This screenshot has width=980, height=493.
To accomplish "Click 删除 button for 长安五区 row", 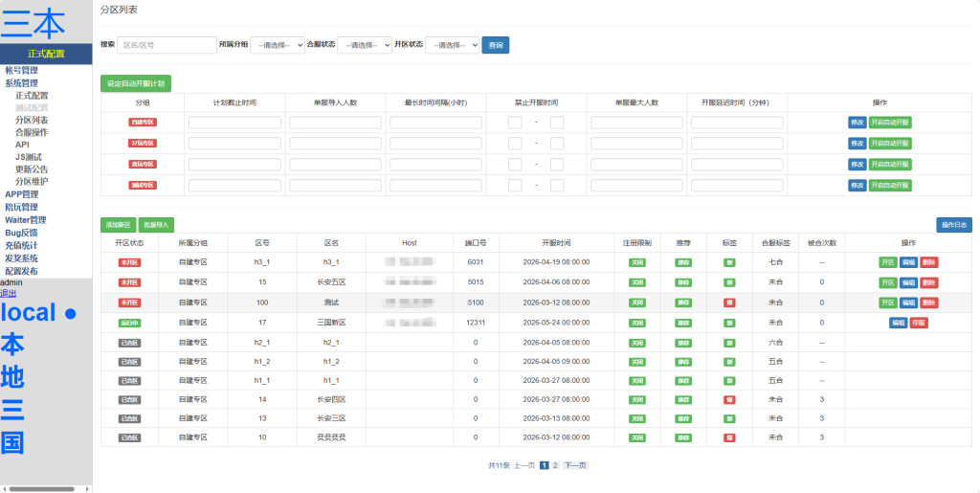I will pyautogui.click(x=928, y=282).
